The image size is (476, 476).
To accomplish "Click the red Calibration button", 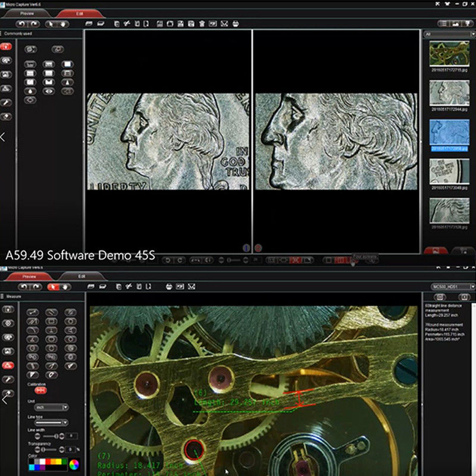I will pos(40,391).
